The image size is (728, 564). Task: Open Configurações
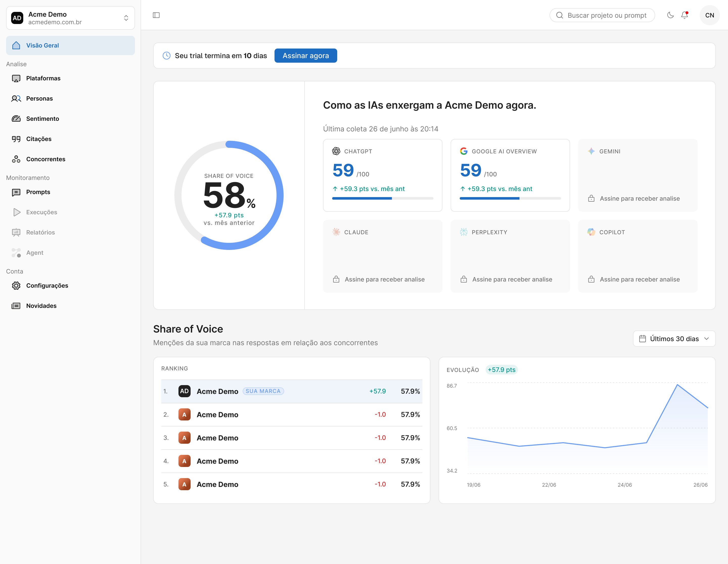point(70,286)
